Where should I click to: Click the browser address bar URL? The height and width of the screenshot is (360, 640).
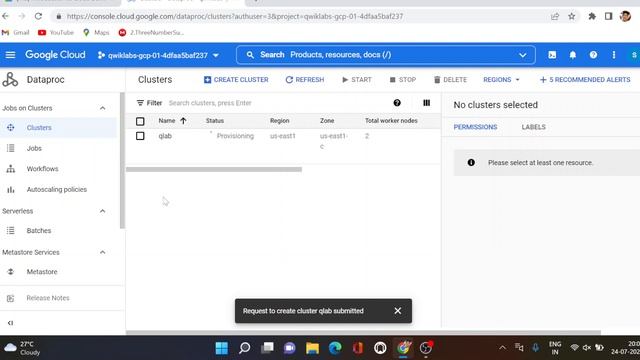coord(235,16)
